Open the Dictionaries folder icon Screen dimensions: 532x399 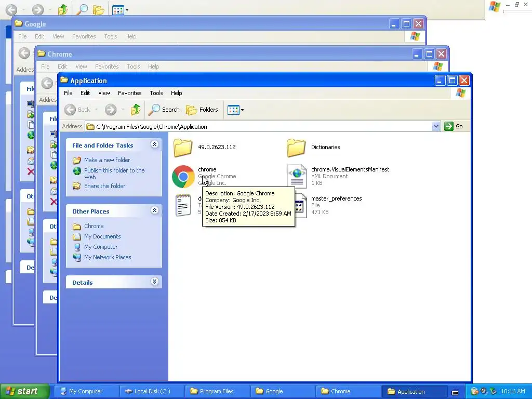pos(296,147)
